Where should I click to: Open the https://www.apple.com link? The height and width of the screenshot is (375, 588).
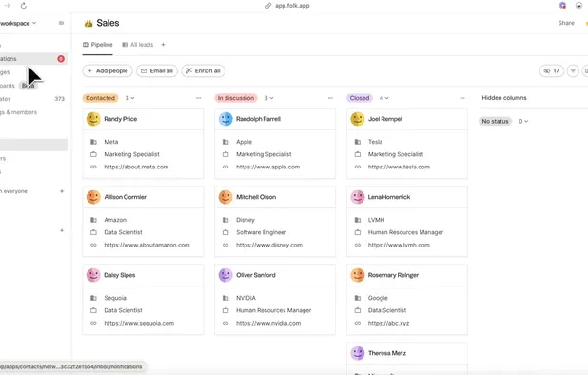click(x=267, y=167)
